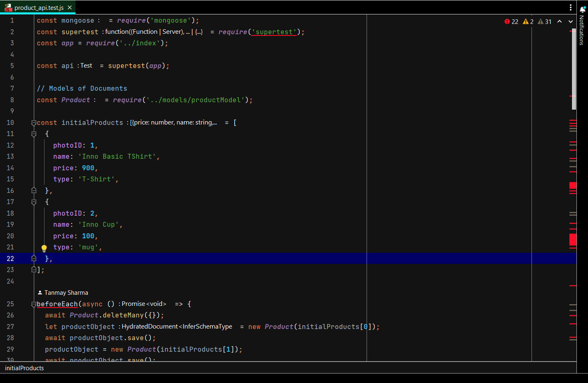Click the lightbulb quick-fix icon on line 21
Image resolution: width=588 pixels, height=383 pixels.
(44, 248)
